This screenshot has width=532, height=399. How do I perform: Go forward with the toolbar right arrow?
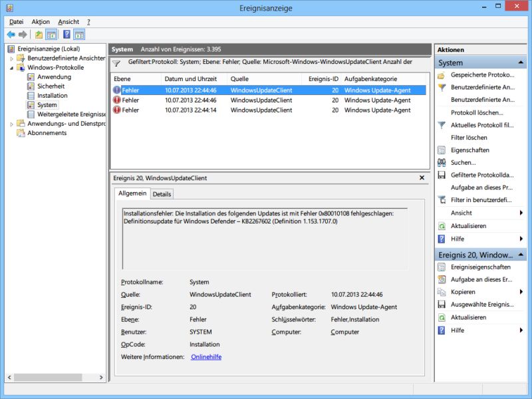pos(23,35)
